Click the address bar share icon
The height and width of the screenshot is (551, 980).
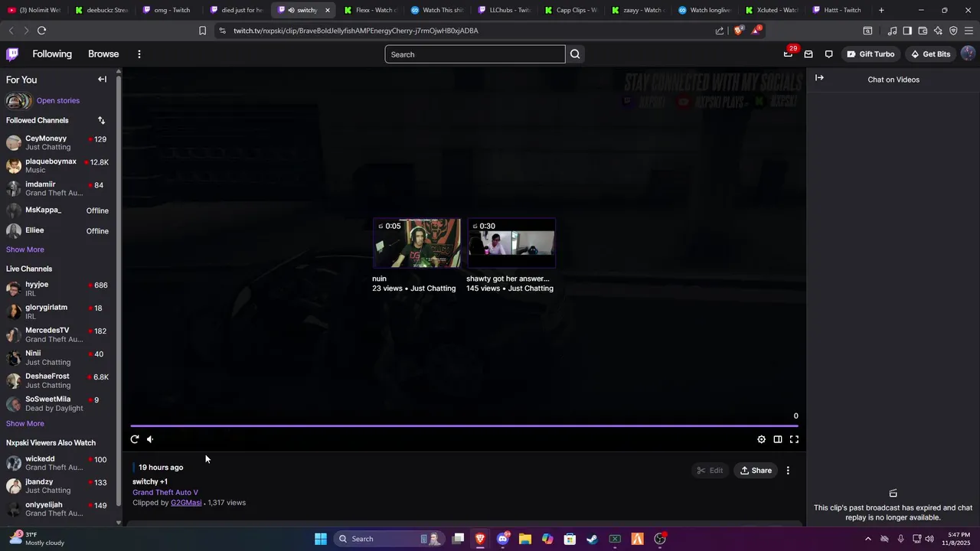click(720, 31)
